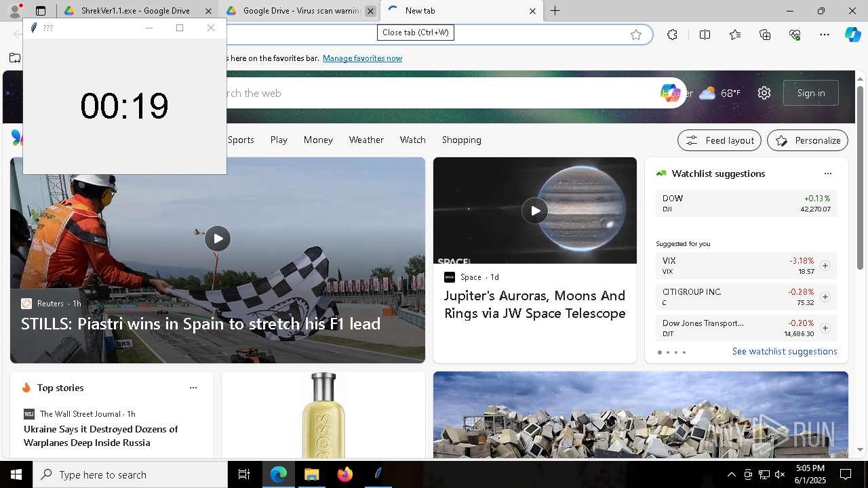Open Watchlist suggestions more options menu
The width and height of the screenshot is (868, 488).
(827, 174)
